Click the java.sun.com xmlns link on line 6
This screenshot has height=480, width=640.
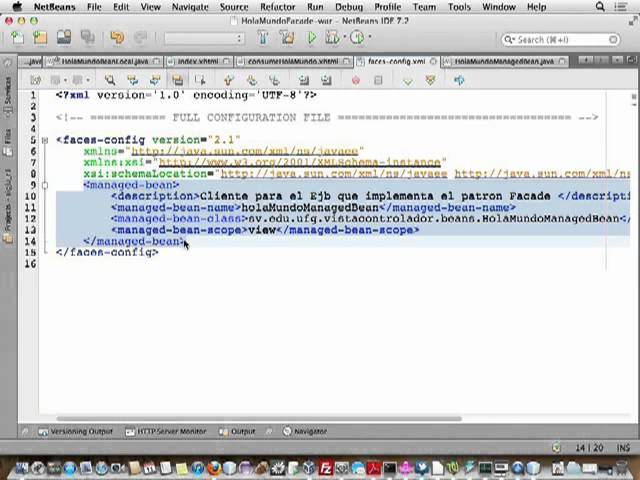244,151
